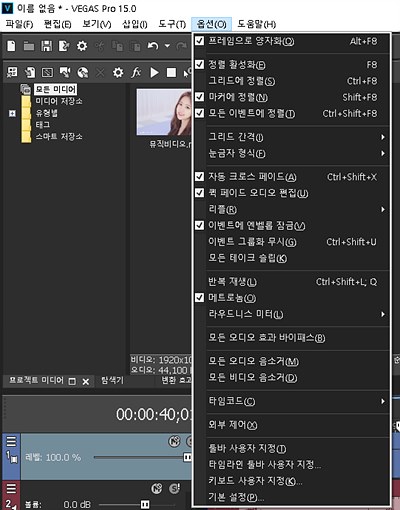
Task: Click the Undo arrow icon
Action: [x=153, y=46]
